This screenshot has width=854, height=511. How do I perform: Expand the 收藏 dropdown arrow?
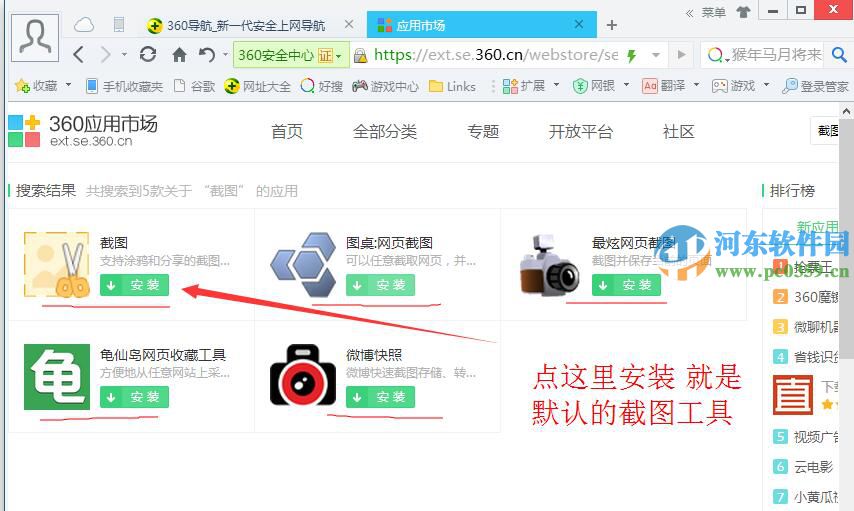pos(68,85)
